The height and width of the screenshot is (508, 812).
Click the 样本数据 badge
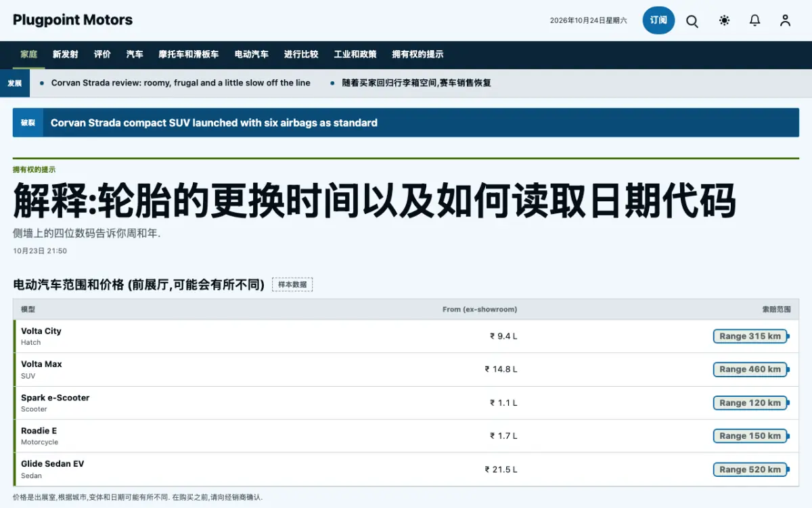point(292,284)
